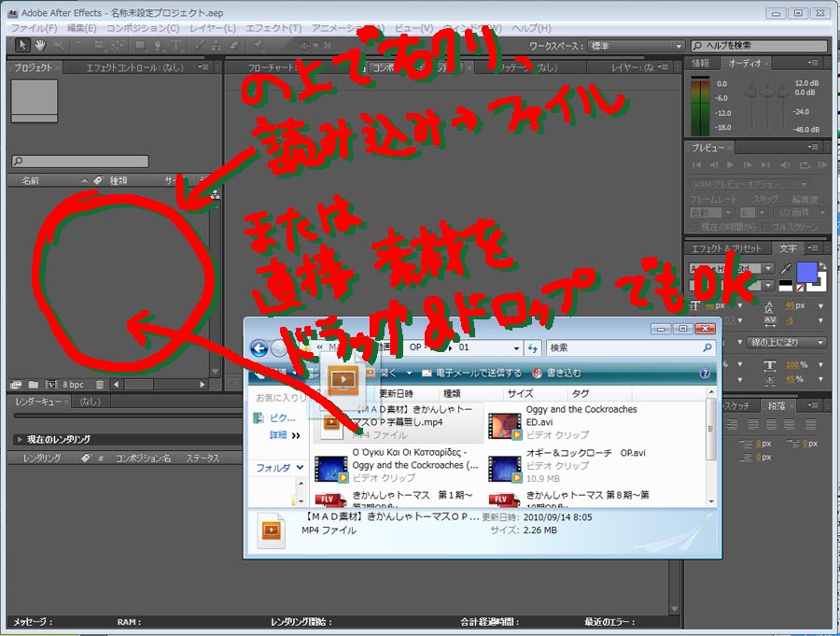Expand the フォルダ section in Explorer
840x636 pixels.
pyautogui.click(x=300, y=468)
